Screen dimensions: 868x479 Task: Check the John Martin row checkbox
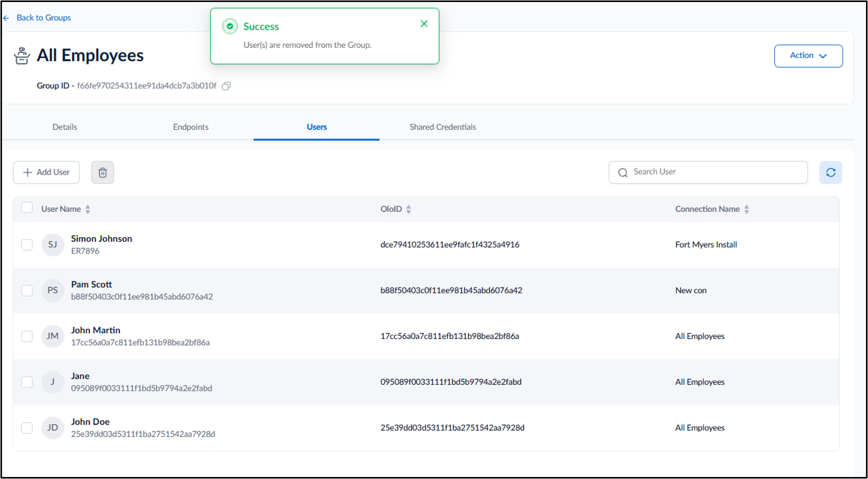[x=27, y=336]
